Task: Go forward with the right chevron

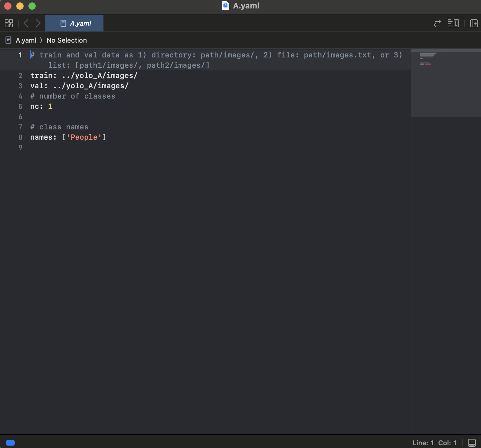Action: click(38, 23)
